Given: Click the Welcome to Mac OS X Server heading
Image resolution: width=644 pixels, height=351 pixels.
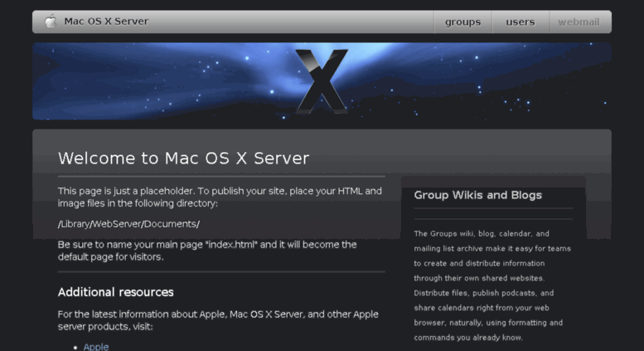Looking at the screenshot, I should 184,158.
